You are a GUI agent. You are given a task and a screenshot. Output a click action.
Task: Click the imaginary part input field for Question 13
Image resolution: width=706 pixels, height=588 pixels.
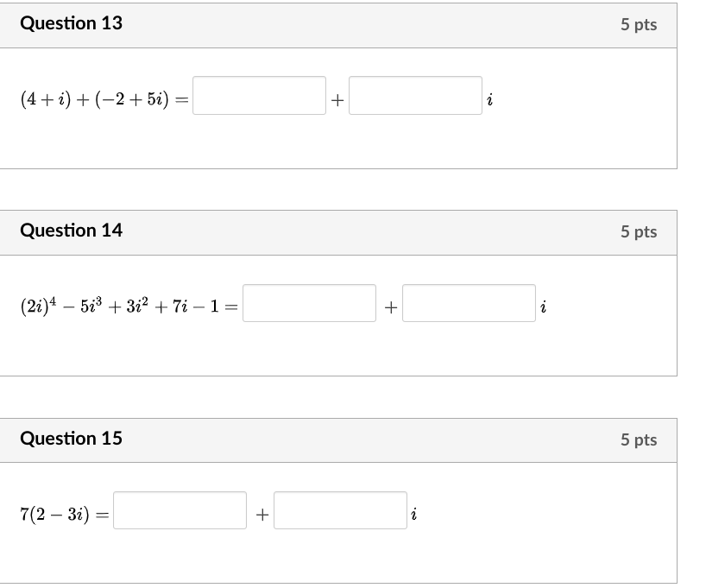click(416, 96)
